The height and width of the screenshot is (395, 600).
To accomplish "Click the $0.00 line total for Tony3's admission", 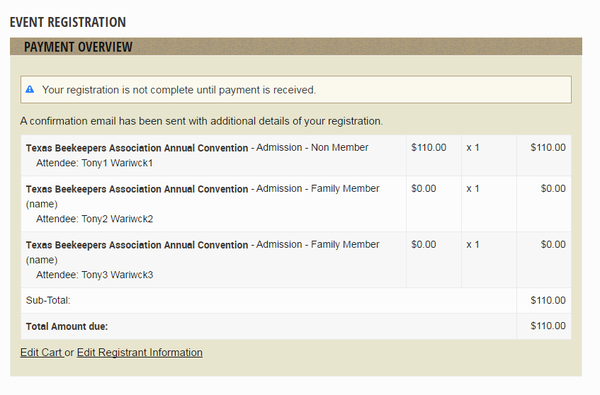I will [x=553, y=245].
